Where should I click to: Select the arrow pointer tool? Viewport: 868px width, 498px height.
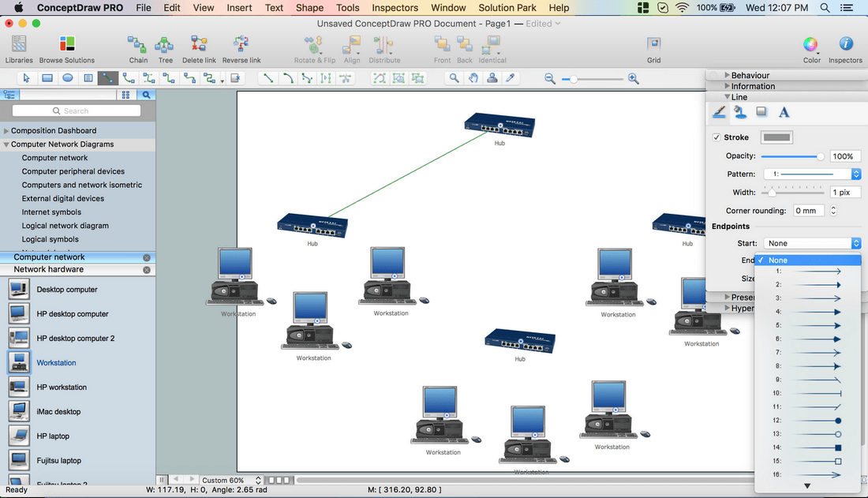click(27, 78)
